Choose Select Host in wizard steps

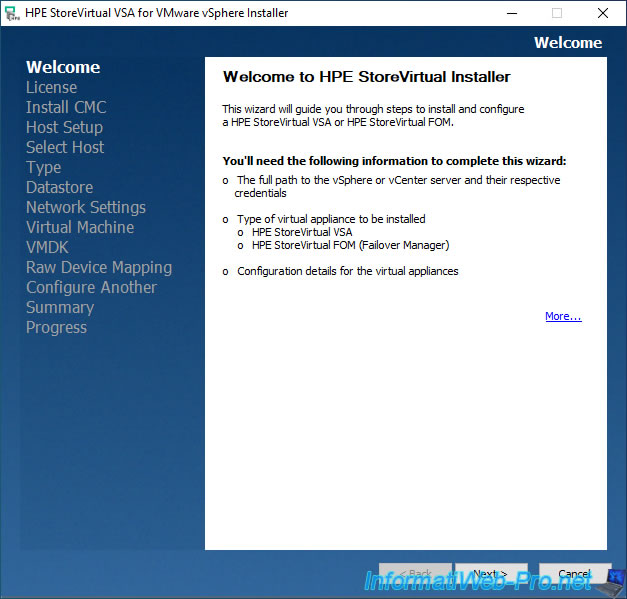[x=65, y=147]
